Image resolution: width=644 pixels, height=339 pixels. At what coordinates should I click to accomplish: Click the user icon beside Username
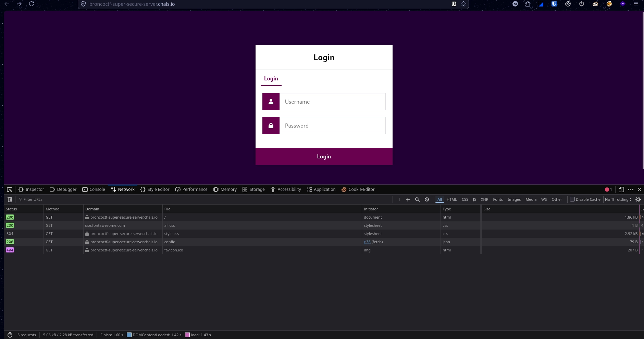point(271,102)
